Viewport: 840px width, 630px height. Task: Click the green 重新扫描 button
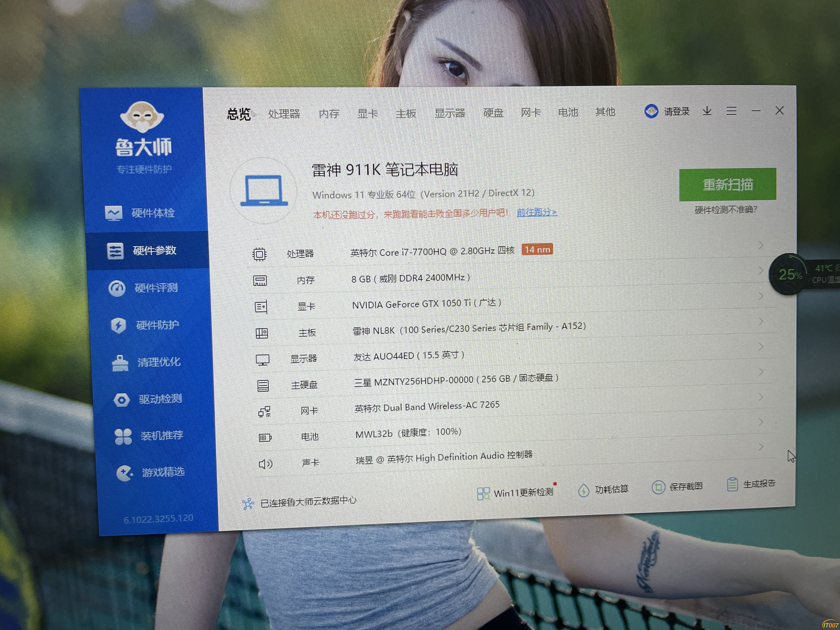(727, 185)
